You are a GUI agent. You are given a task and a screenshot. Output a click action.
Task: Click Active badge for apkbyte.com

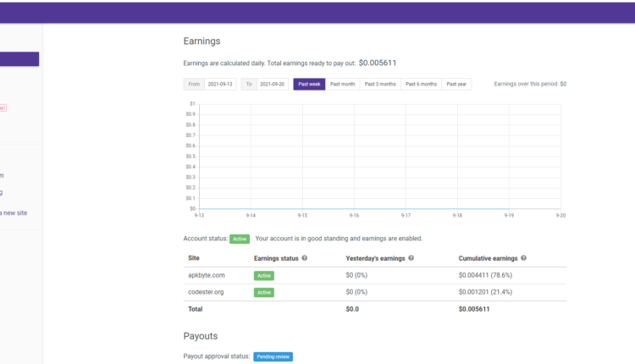pyautogui.click(x=264, y=275)
